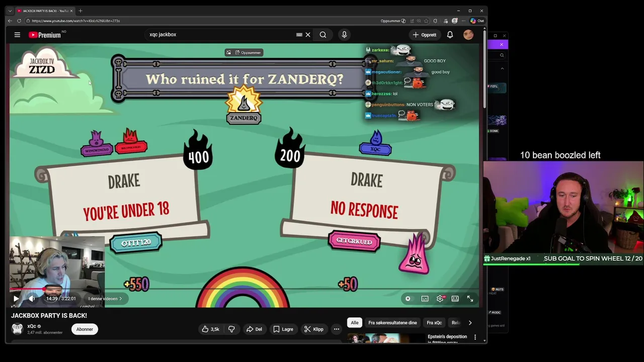The width and height of the screenshot is (644, 362).
Task: Open xQc channel name link
Action: 32,326
